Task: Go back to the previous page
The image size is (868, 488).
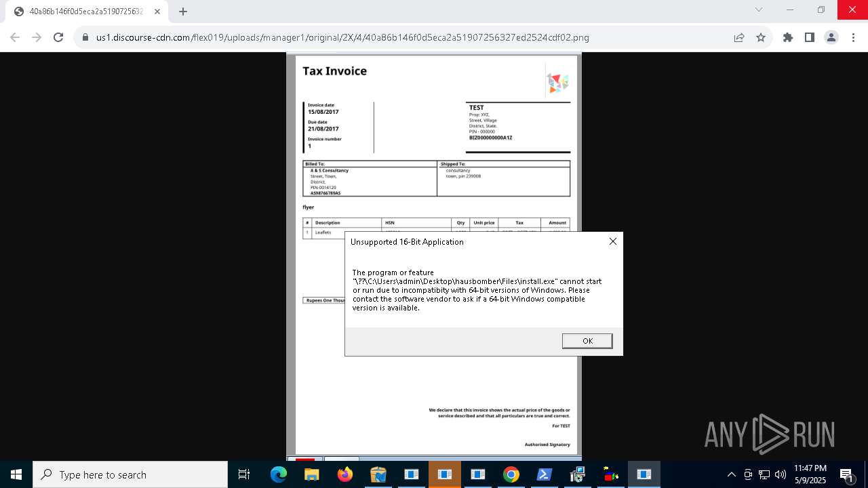Action: click(x=15, y=37)
